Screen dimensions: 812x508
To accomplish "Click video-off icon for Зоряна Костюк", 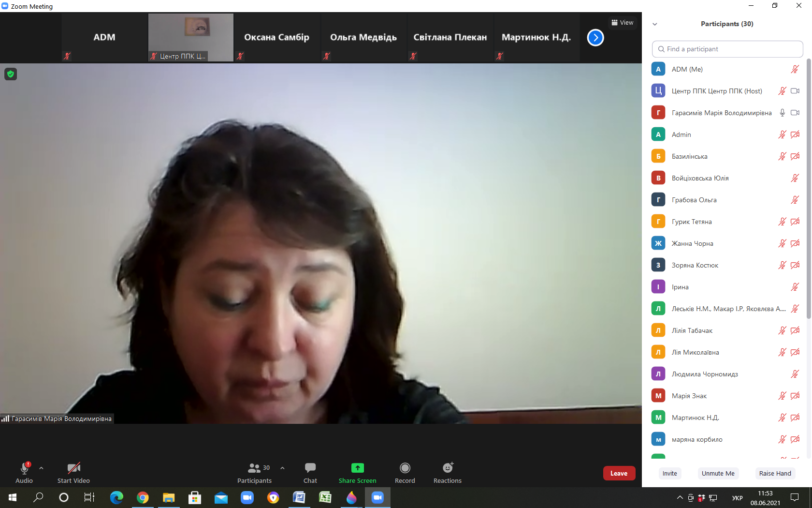I will (x=795, y=265).
